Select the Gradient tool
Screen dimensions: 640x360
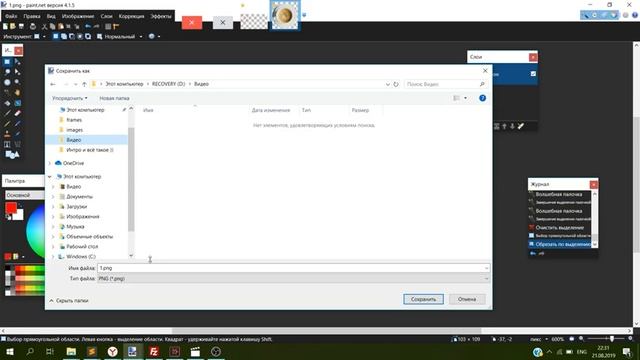(18, 103)
